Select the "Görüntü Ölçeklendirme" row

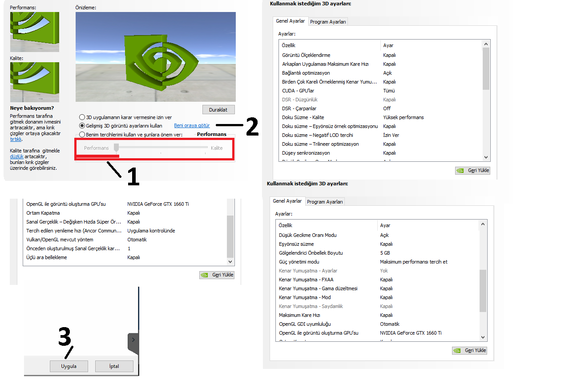pyautogui.click(x=380, y=55)
